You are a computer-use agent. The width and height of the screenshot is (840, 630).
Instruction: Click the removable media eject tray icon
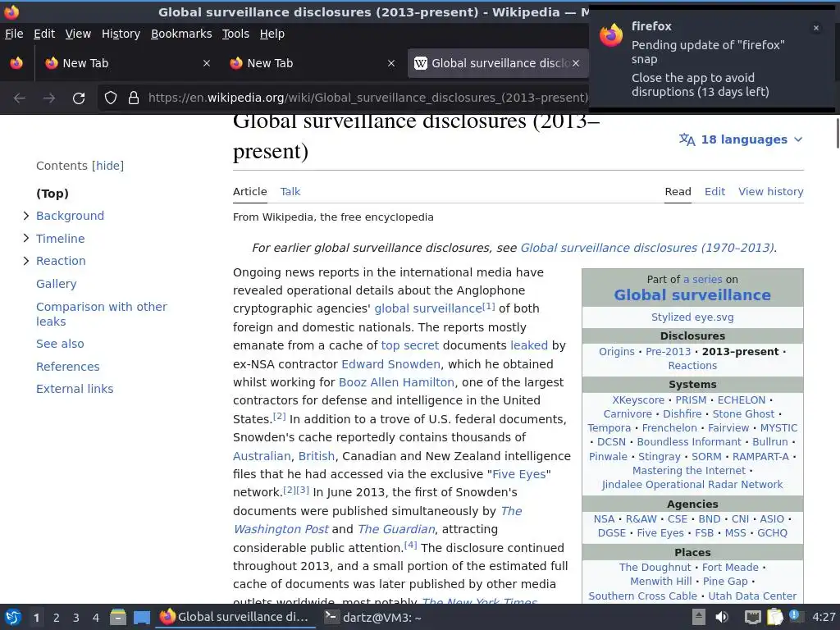point(698,617)
